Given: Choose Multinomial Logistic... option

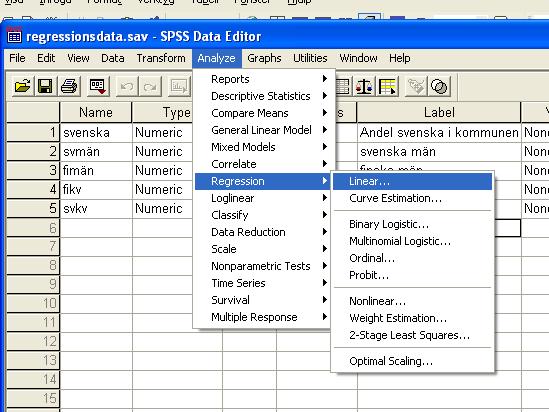Looking at the screenshot, I should (412, 241).
